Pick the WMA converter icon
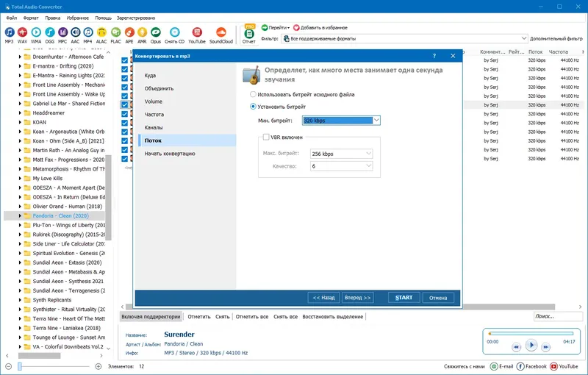 (36, 32)
